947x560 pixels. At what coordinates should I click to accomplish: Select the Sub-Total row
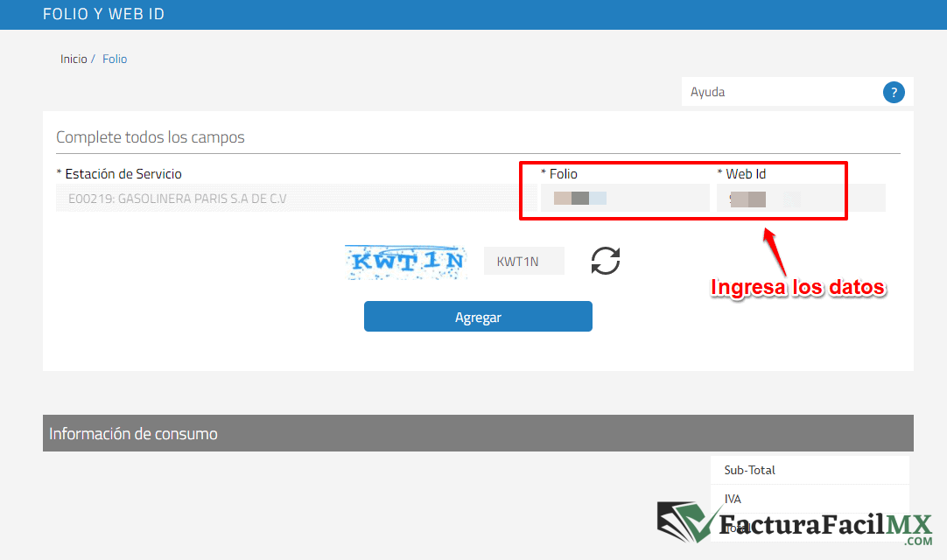point(809,470)
